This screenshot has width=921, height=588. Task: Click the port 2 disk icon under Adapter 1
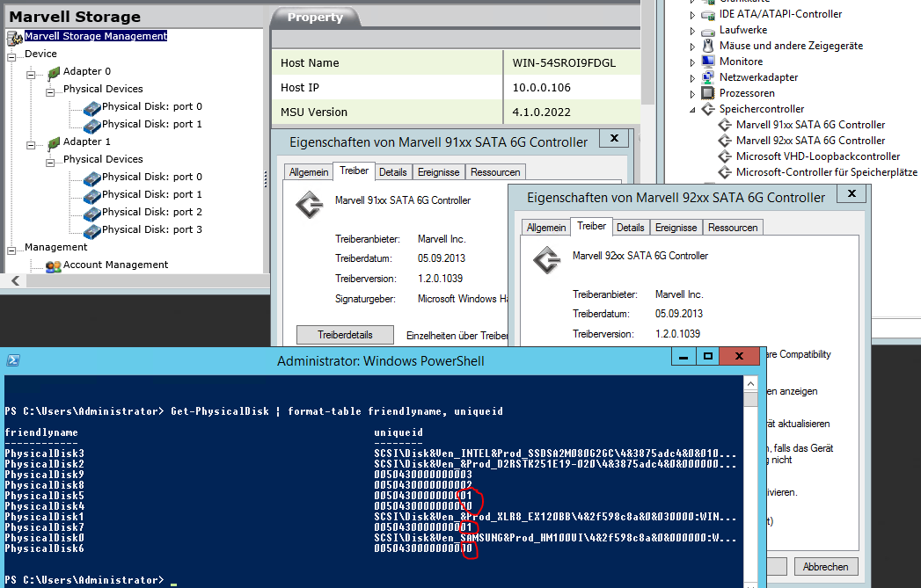[92, 214]
